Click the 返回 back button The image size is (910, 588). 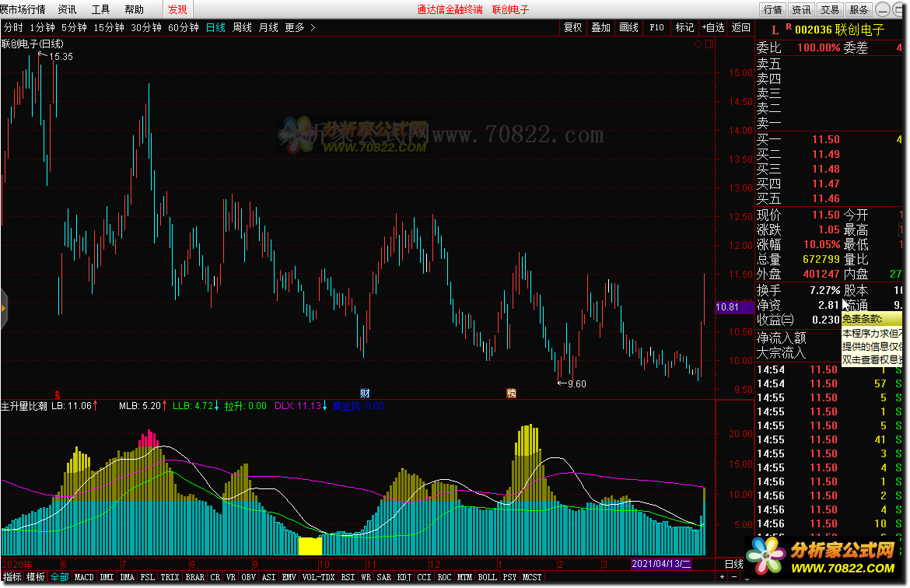[740, 27]
